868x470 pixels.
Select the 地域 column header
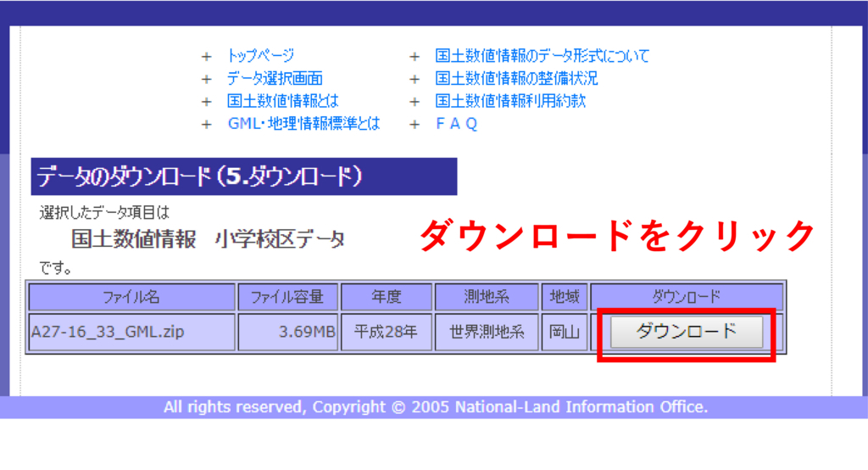click(x=564, y=297)
